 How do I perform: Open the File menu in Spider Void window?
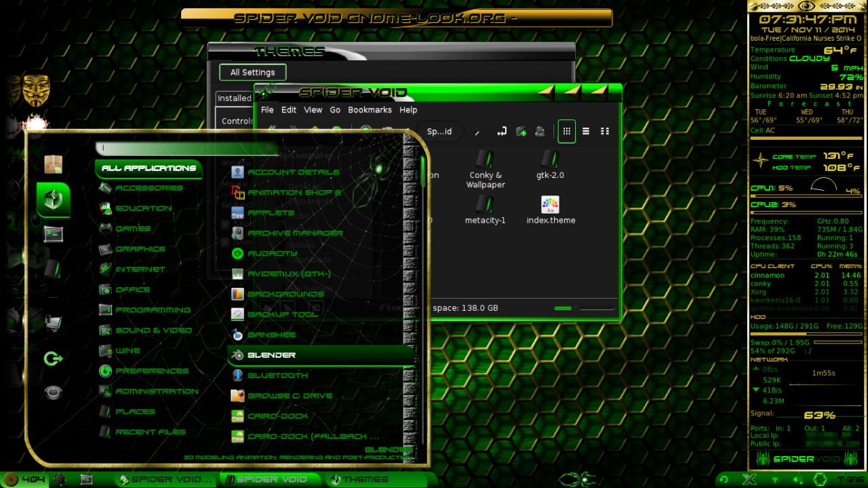pyautogui.click(x=267, y=110)
